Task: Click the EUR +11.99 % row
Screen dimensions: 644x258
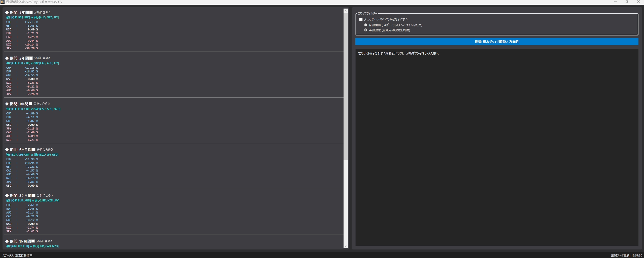Action: [x=22, y=159]
